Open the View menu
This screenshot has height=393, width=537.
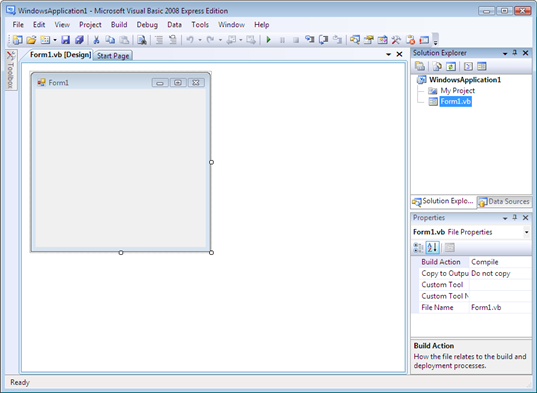[62, 25]
